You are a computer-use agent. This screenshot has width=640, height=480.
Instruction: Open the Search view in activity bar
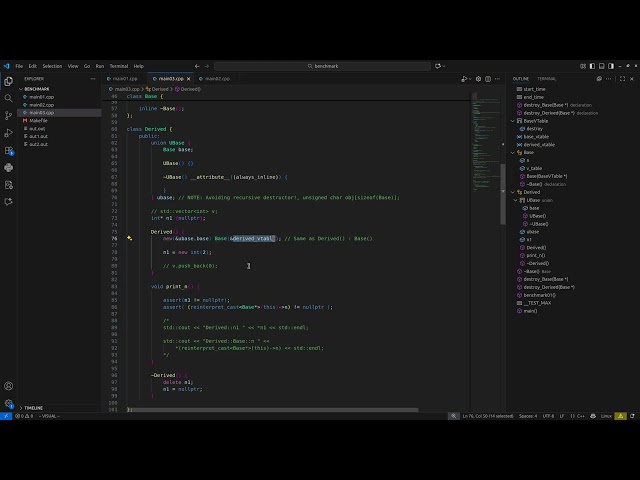click(x=9, y=98)
